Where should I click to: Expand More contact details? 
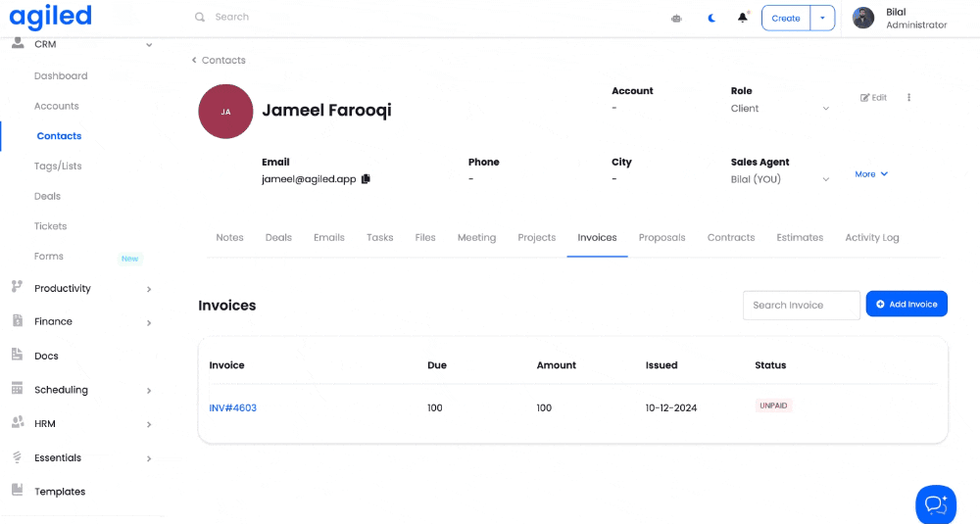click(x=870, y=174)
